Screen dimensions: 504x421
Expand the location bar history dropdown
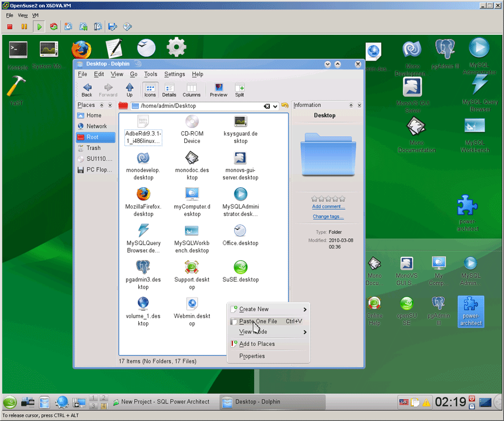click(276, 106)
